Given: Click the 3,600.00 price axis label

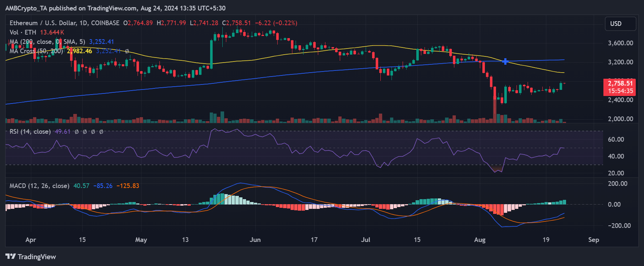Looking at the screenshot, I should click(620, 43).
